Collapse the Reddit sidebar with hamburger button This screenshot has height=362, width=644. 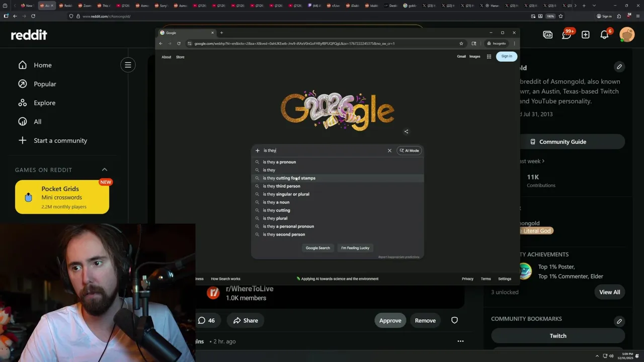(128, 65)
